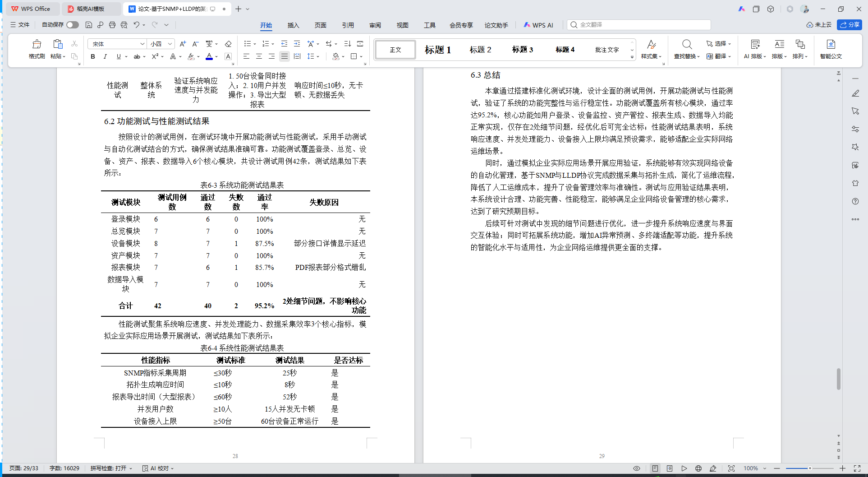
Task: Click the Save document icon
Action: tap(89, 25)
